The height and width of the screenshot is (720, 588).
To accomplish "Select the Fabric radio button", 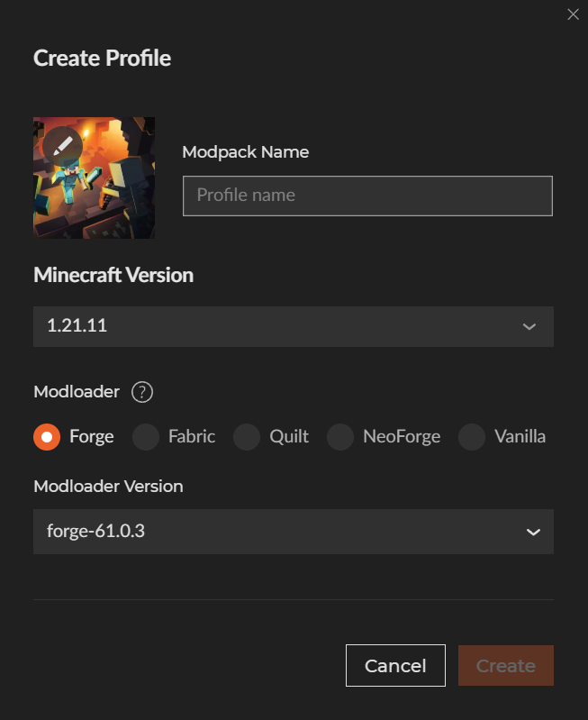I will [146, 437].
